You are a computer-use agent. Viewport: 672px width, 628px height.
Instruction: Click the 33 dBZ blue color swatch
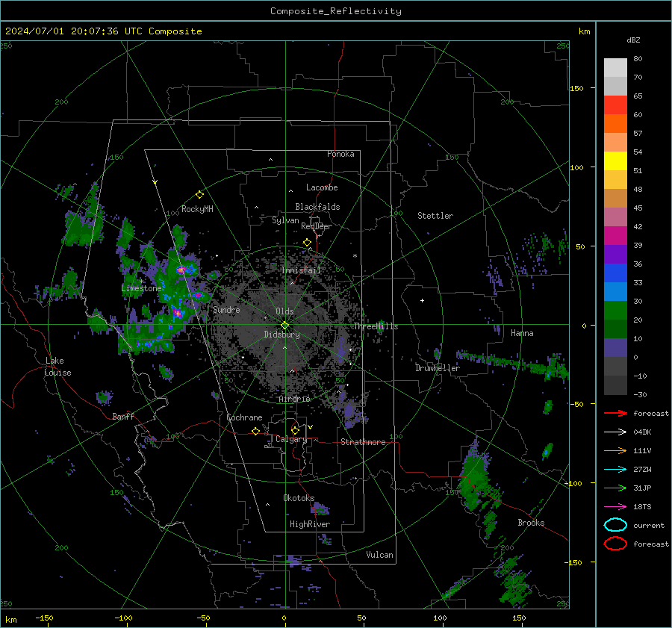tap(615, 273)
